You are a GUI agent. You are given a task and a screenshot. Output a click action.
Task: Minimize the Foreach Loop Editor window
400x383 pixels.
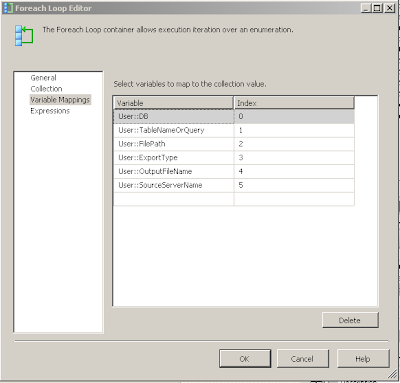coord(366,8)
